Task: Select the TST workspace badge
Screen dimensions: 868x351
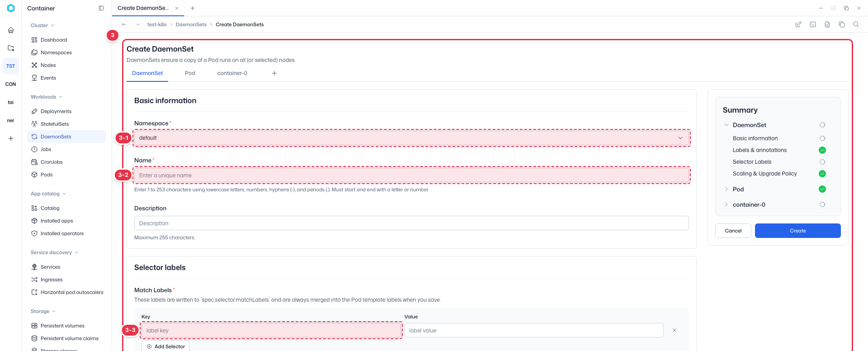Action: pyautogui.click(x=11, y=66)
